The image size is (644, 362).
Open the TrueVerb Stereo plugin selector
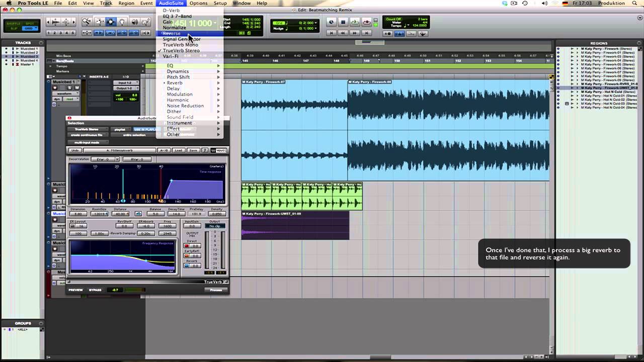coord(88,129)
